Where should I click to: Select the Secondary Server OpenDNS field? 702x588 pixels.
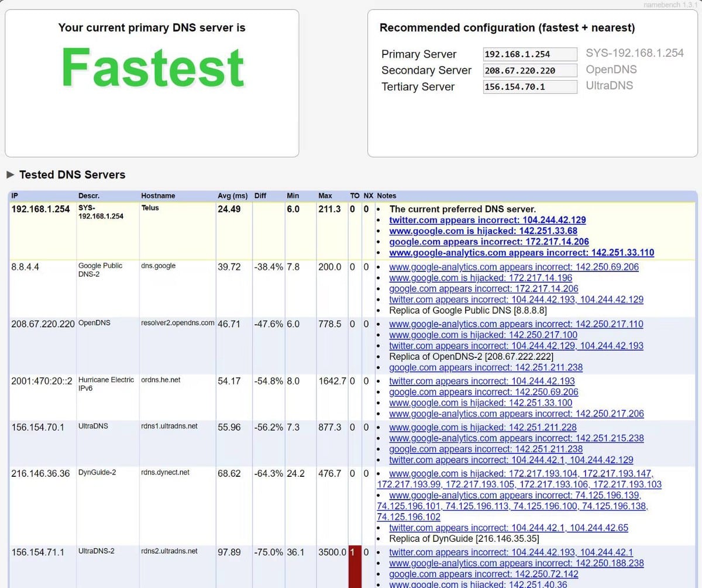529,70
